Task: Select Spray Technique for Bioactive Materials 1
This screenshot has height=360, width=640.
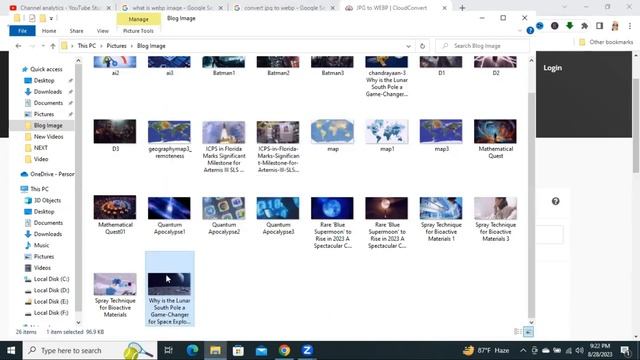Action: [441, 208]
